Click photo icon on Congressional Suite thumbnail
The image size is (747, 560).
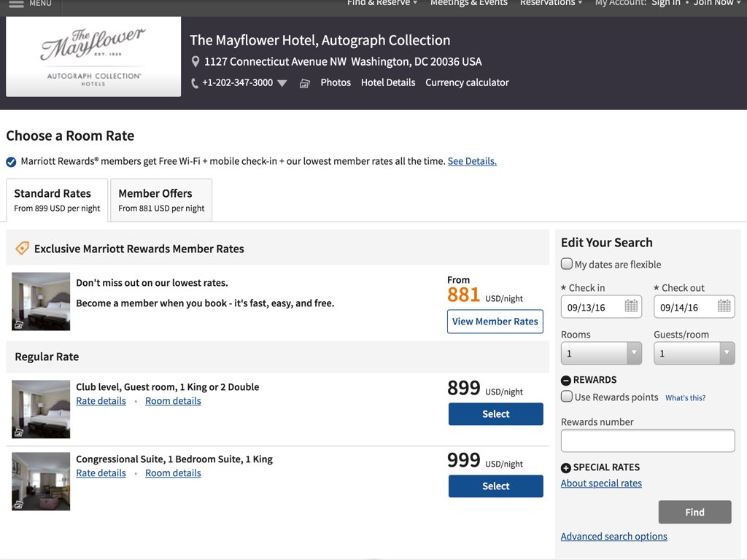tap(18, 505)
